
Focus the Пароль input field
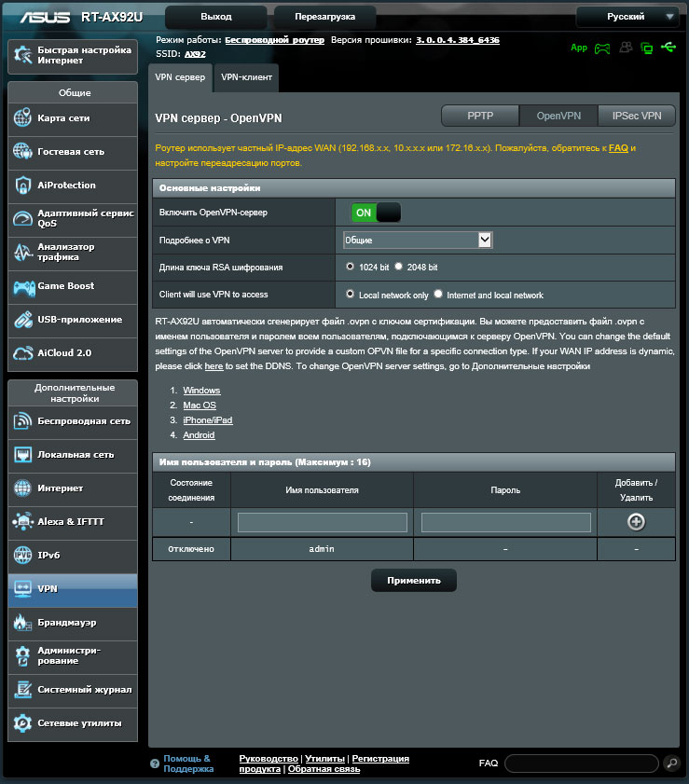pos(506,522)
